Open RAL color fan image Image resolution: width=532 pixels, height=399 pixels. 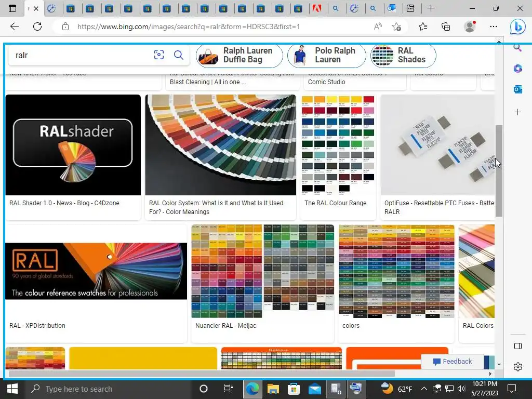[220, 145]
